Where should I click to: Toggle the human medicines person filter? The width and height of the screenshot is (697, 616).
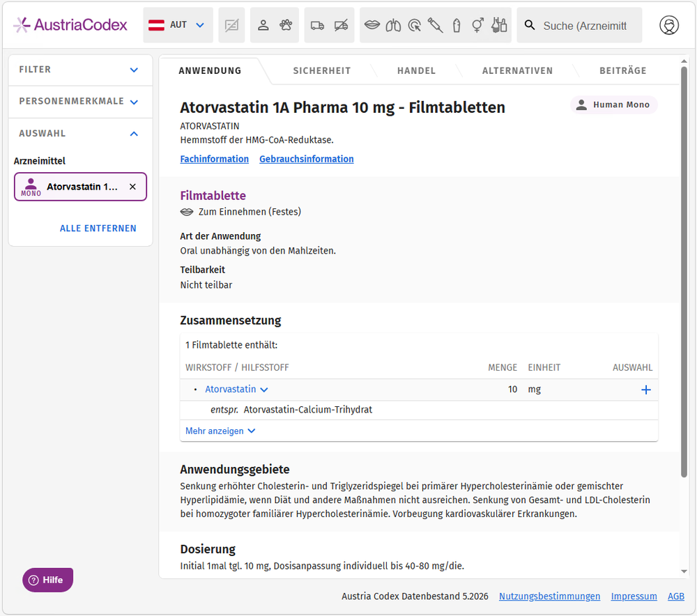(x=263, y=25)
